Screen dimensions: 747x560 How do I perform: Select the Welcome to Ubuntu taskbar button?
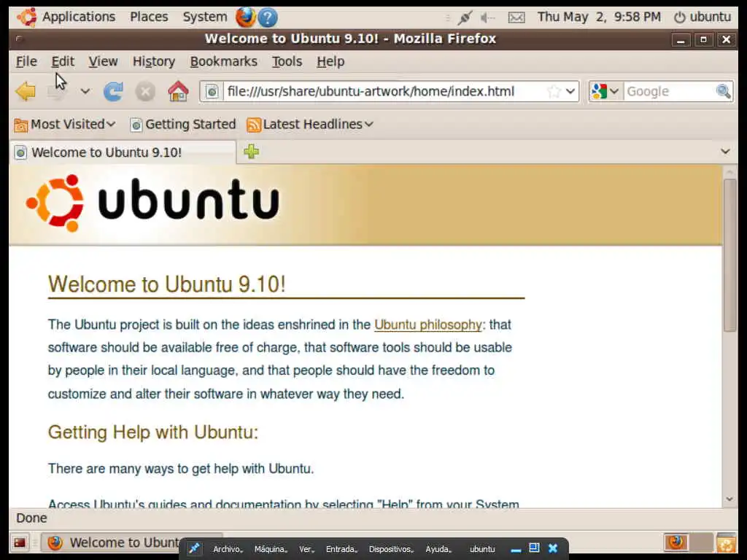(x=115, y=542)
